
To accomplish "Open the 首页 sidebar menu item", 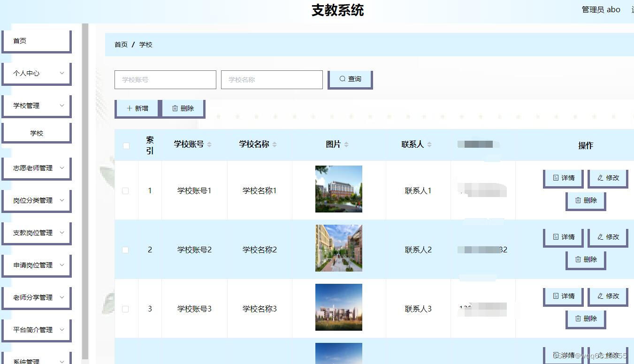I will [37, 41].
